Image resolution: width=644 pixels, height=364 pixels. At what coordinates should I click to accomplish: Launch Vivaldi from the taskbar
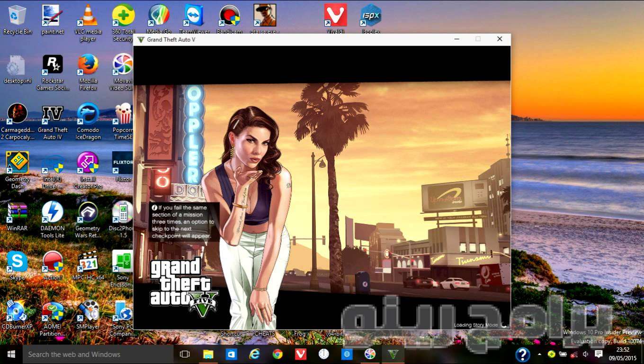pyautogui.click(x=300, y=354)
